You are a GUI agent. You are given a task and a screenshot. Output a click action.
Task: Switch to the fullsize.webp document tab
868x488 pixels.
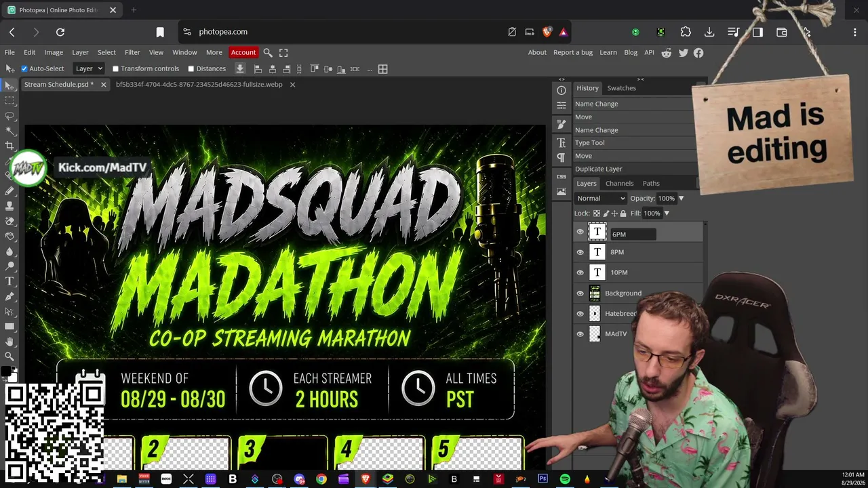199,85
